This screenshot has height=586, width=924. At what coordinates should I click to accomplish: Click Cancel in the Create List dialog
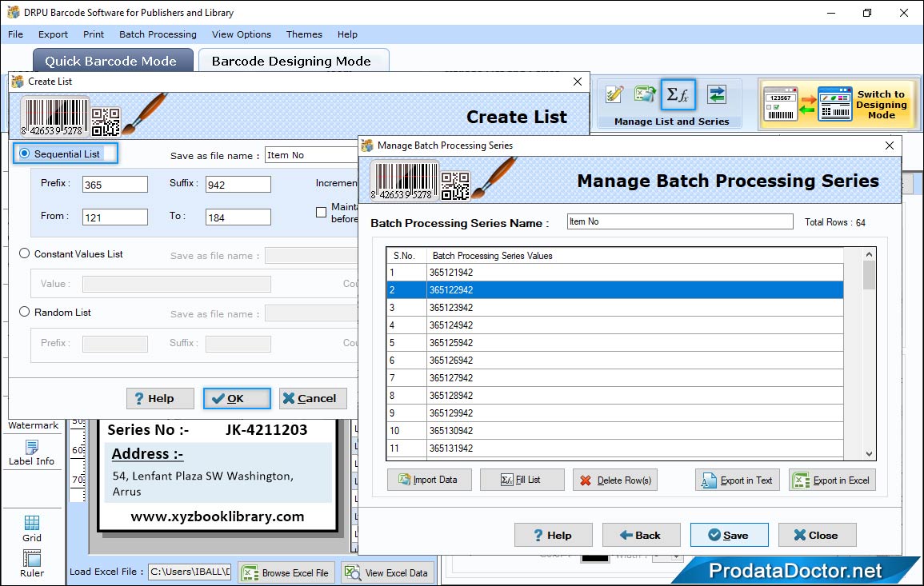point(313,398)
